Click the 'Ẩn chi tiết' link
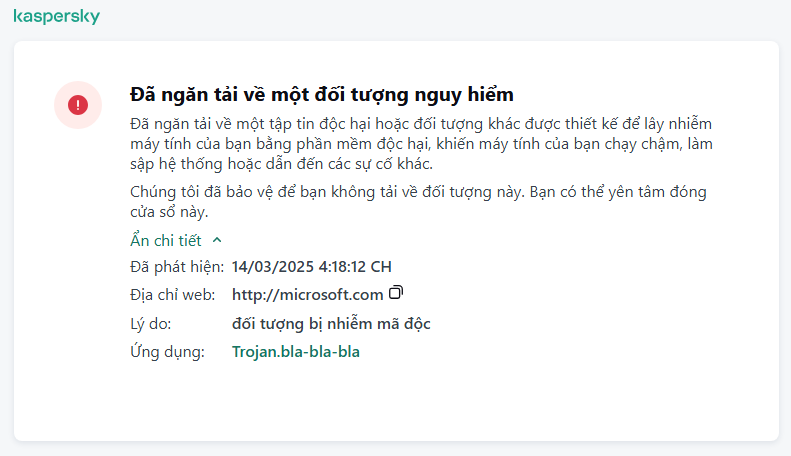791x456 pixels. (166, 241)
